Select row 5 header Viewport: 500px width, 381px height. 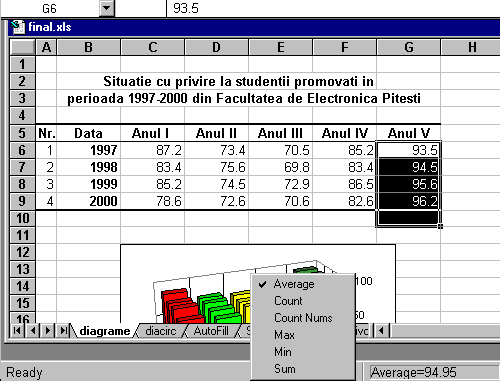(x=22, y=133)
